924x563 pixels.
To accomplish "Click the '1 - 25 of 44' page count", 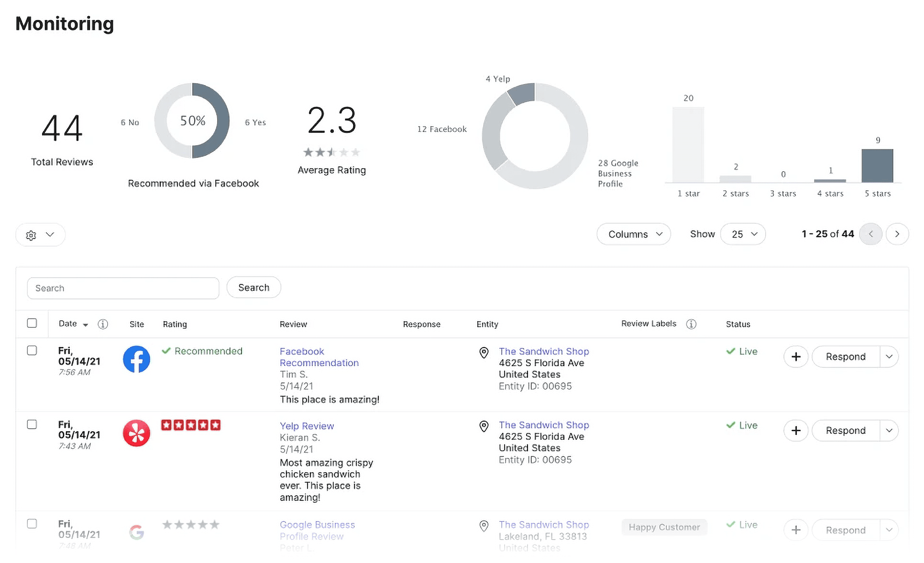I will tap(828, 234).
